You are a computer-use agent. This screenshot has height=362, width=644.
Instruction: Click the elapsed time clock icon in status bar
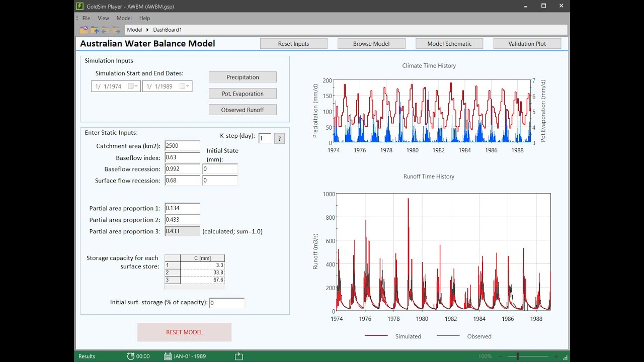[131, 356]
